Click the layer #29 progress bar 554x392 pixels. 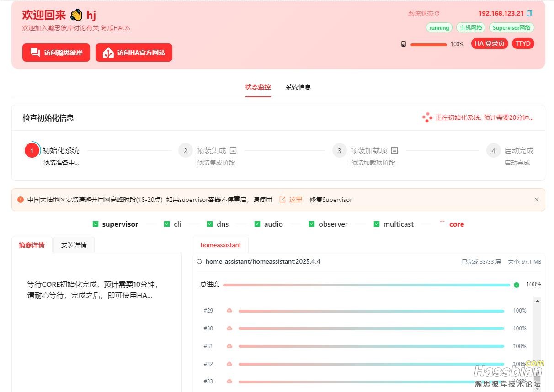coord(371,311)
